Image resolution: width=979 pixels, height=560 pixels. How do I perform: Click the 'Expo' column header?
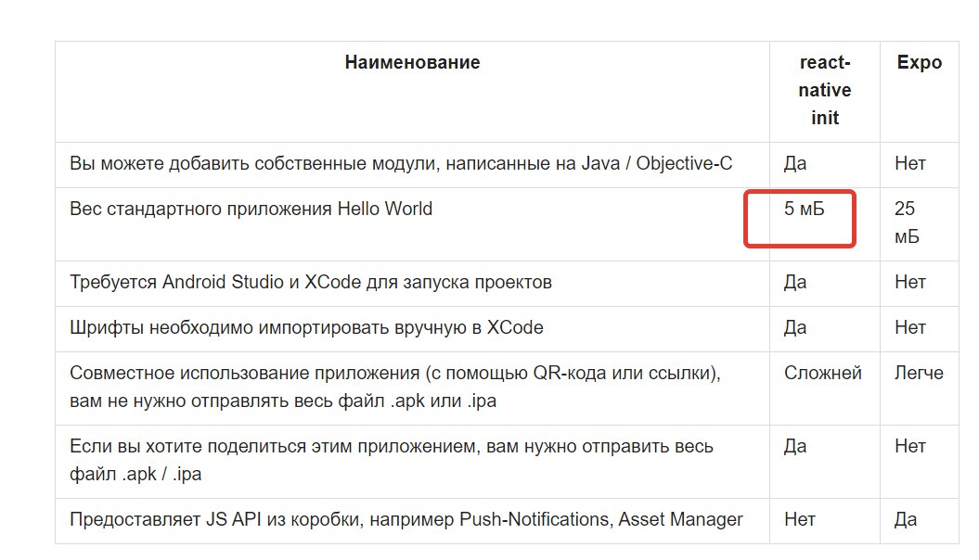(919, 62)
